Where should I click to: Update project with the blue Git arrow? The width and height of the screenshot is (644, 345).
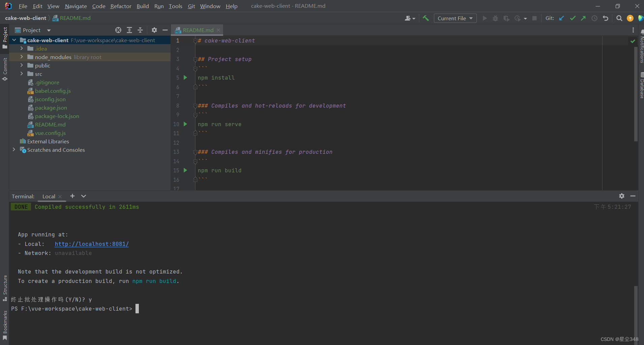tap(561, 18)
